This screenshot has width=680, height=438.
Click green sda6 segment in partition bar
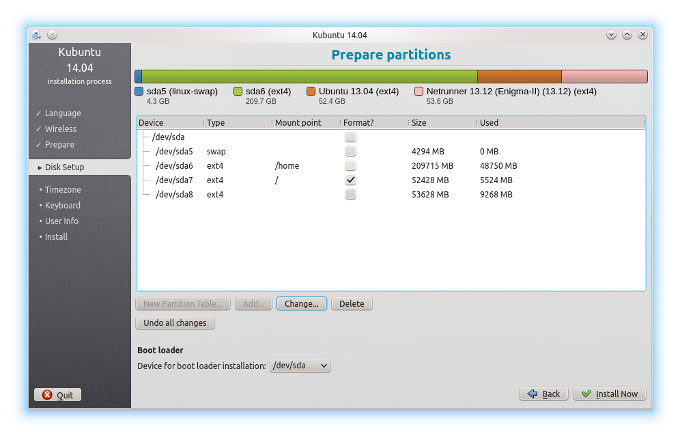(x=309, y=77)
